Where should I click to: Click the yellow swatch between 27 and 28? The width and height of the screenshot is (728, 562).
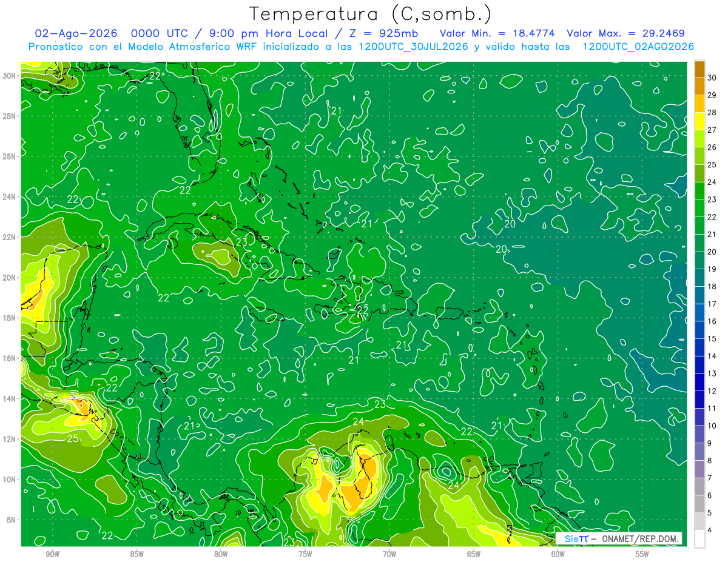point(699,121)
